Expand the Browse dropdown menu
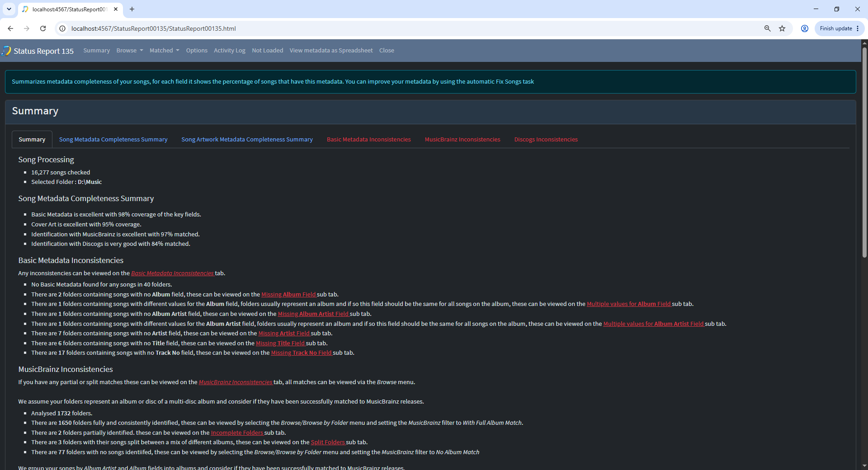868x470 pixels. 130,51
